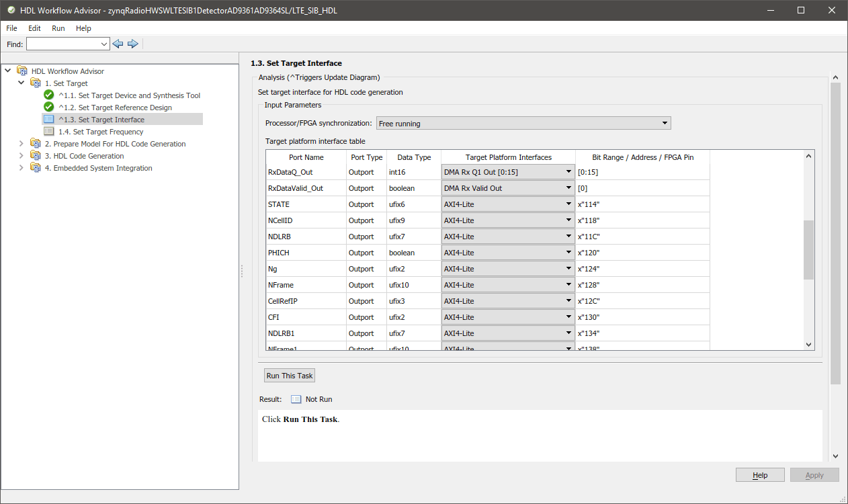The width and height of the screenshot is (848, 504).
Task: Click the Help button at bottom
Action: coord(760,475)
